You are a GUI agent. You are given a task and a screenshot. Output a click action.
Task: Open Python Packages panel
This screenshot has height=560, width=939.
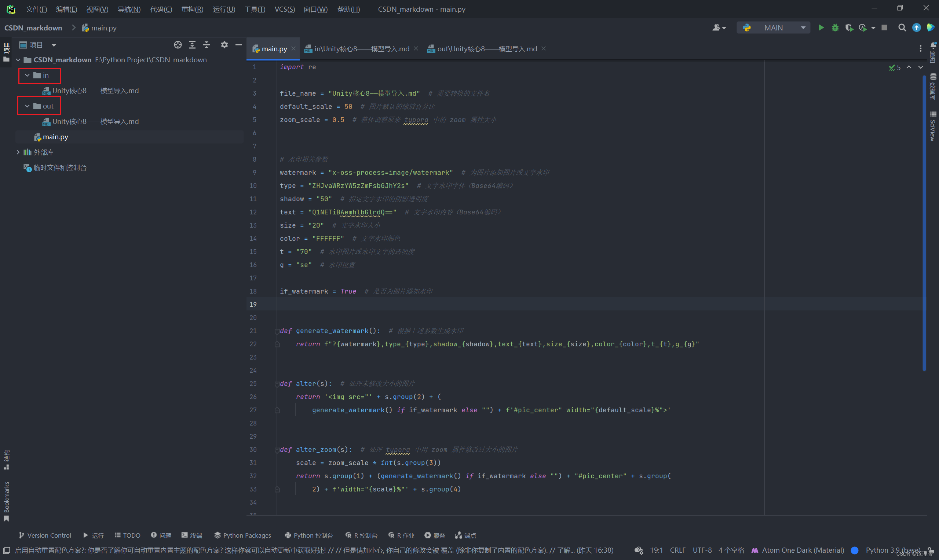click(x=242, y=535)
